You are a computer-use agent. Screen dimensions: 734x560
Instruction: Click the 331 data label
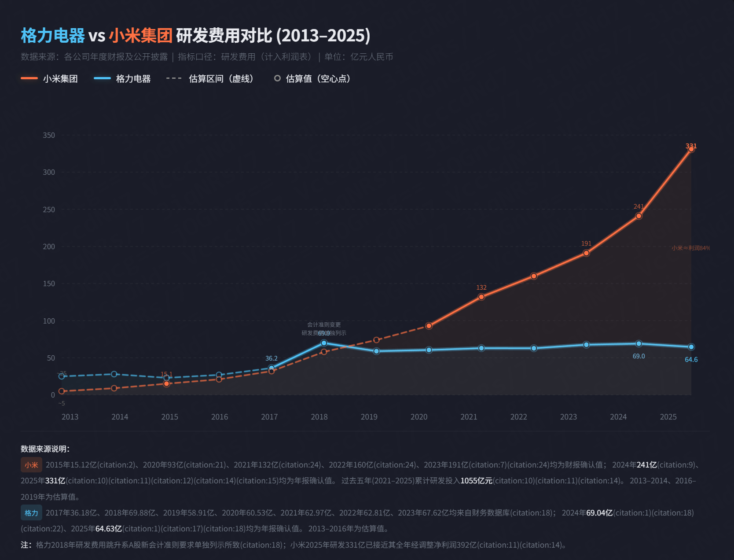coord(691,146)
